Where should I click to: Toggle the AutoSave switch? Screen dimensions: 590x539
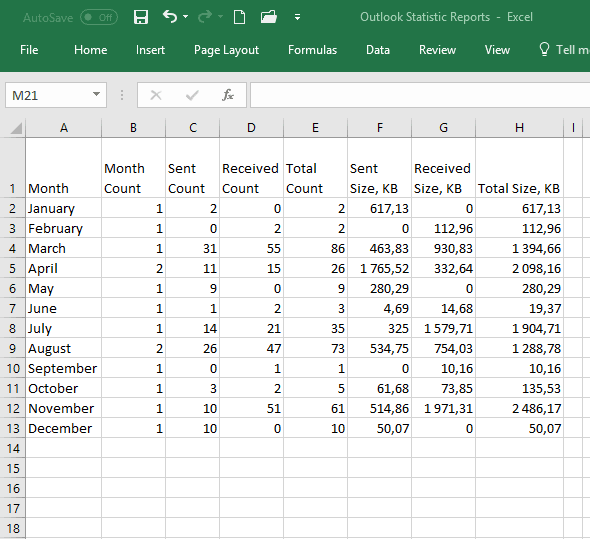99,17
